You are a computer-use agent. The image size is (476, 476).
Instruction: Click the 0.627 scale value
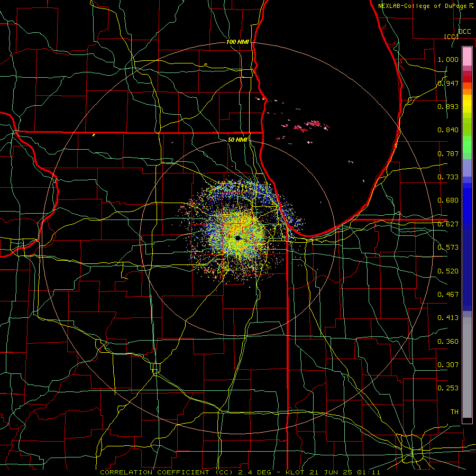pyautogui.click(x=448, y=224)
